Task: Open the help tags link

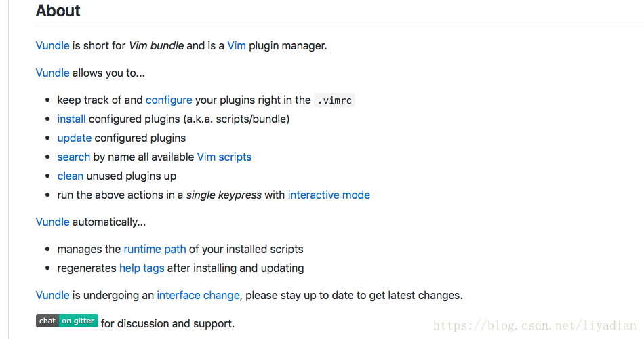Action: tap(142, 268)
